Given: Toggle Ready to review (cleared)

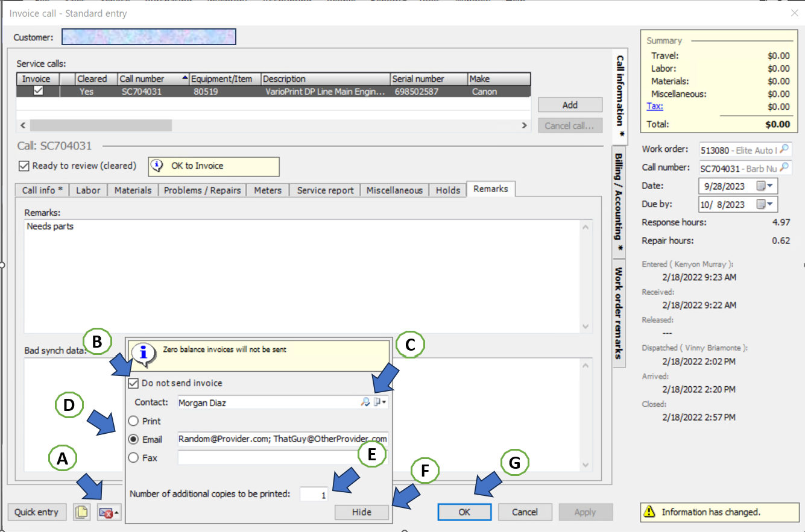Looking at the screenshot, I should [24, 166].
